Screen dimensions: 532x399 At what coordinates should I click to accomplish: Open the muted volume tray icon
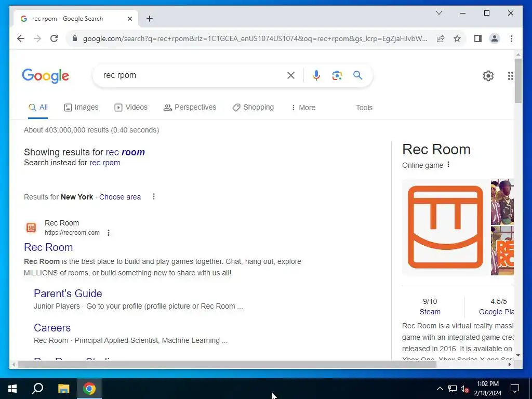[464, 389]
